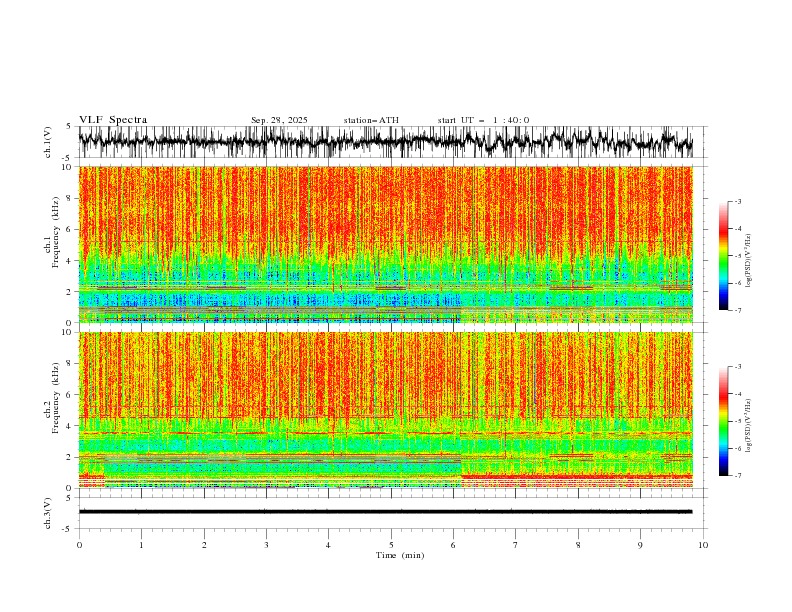Click time axis tick label '3'
Screen dimensions: 792x612
tap(266, 545)
